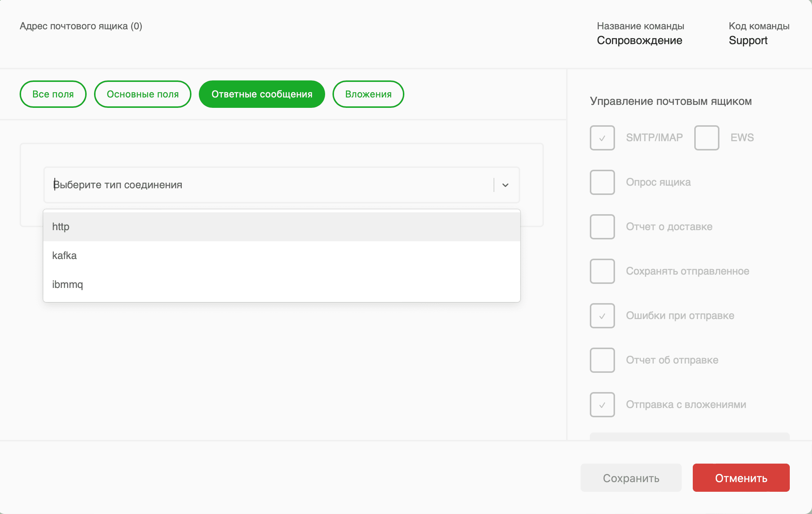
Task: Click the Адрес почтового ящика header label
Action: [x=81, y=26]
